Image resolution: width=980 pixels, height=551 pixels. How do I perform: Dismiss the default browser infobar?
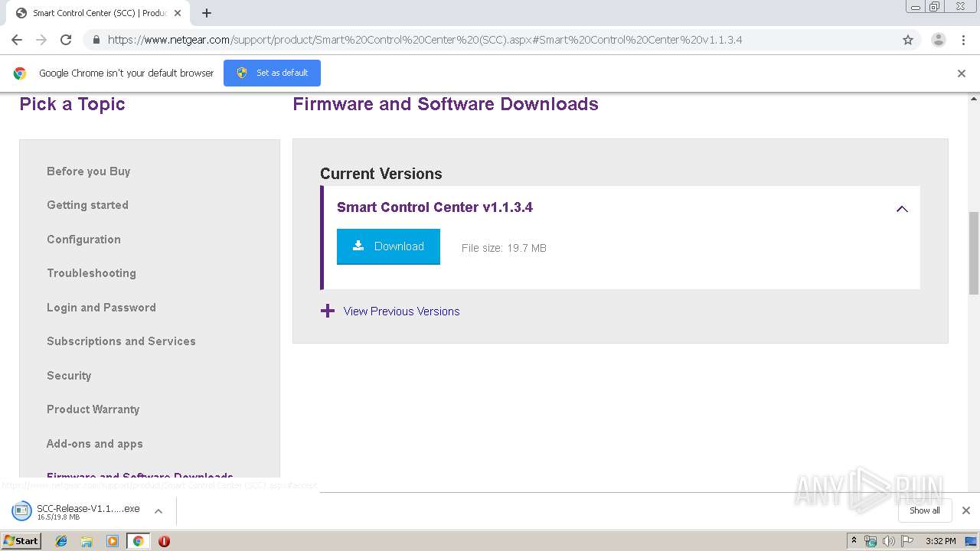962,73
